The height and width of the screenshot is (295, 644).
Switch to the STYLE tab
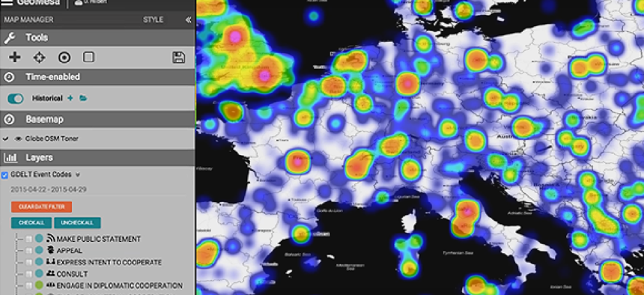coord(154,19)
